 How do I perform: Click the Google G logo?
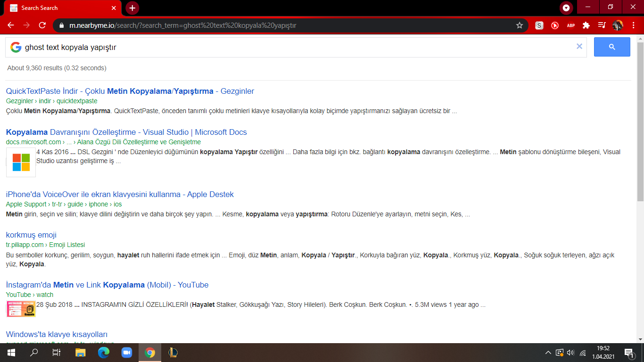point(16,47)
